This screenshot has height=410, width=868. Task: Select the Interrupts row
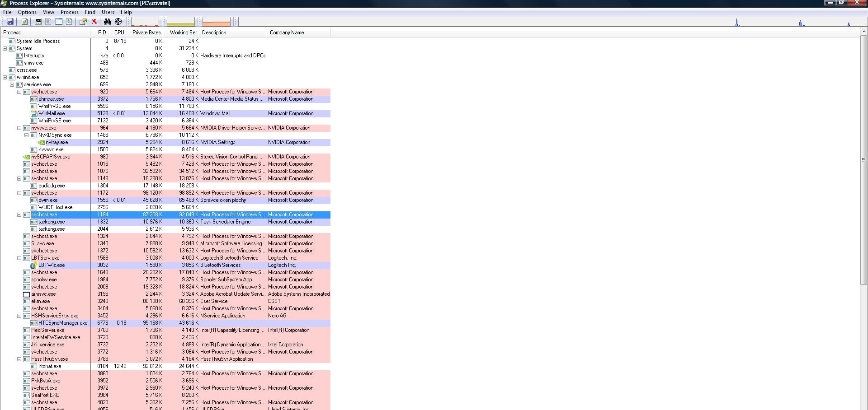[165, 56]
